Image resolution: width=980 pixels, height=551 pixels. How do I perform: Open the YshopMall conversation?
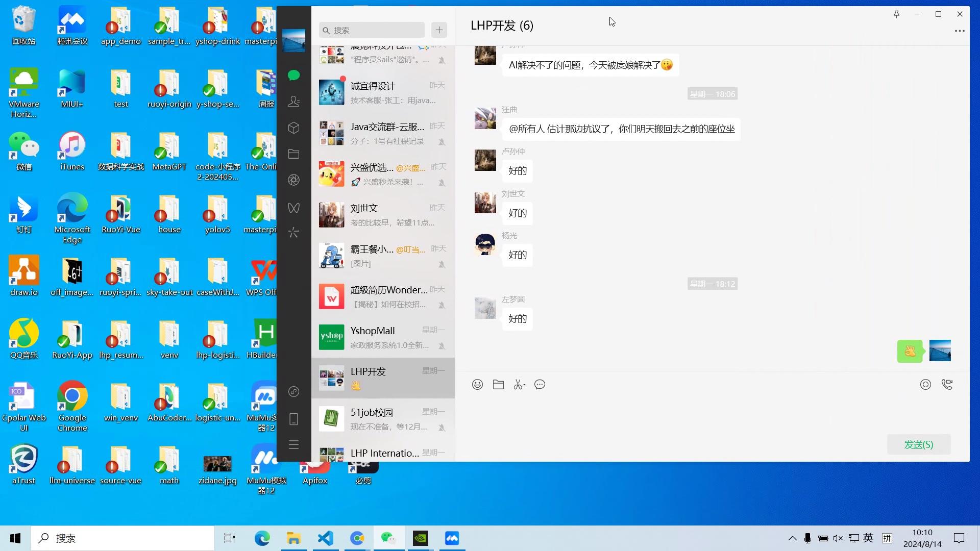383,337
